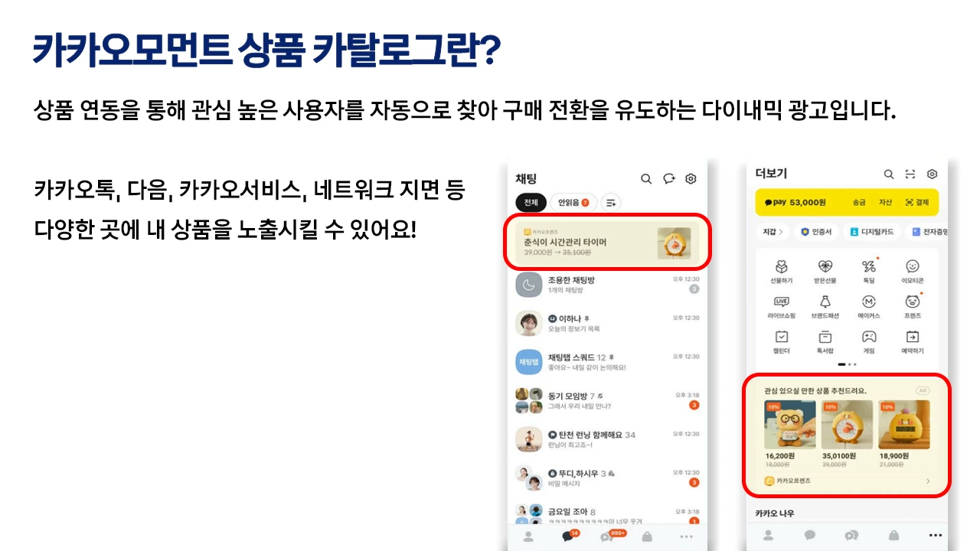This screenshot has height=551, width=980.
Task: Open the 선물하기 gift box icon
Action: click(781, 267)
